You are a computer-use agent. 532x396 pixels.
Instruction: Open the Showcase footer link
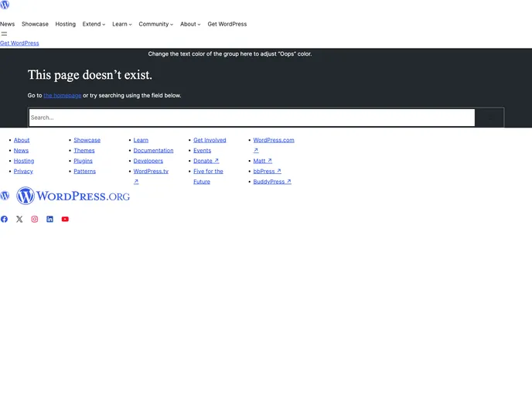click(87, 140)
